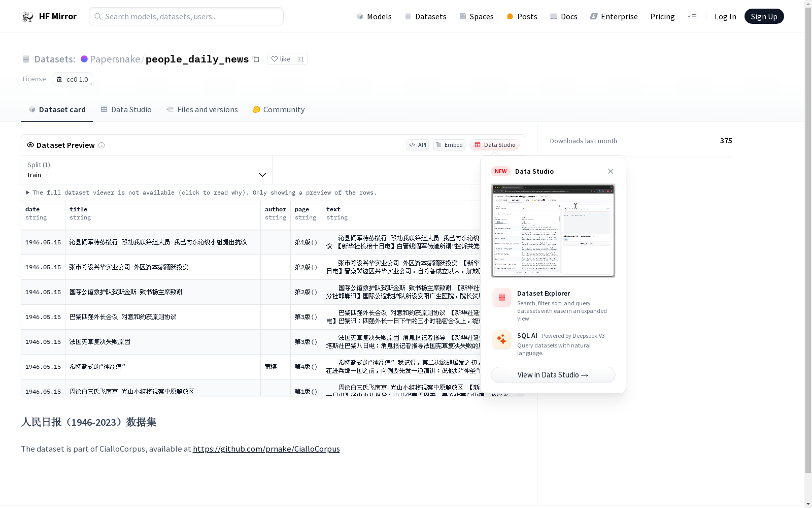The height and width of the screenshot is (508, 812).
Task: Click the Data Studio preview thumbnail
Action: point(553,231)
